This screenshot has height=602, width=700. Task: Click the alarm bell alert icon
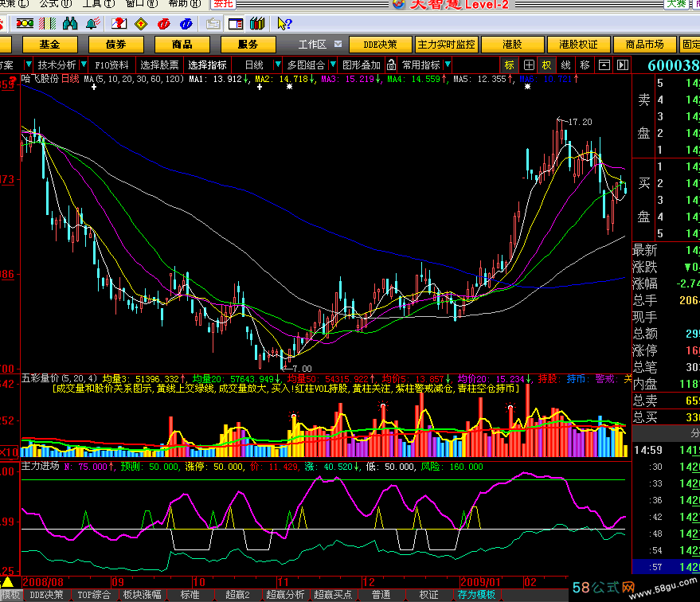(x=93, y=23)
